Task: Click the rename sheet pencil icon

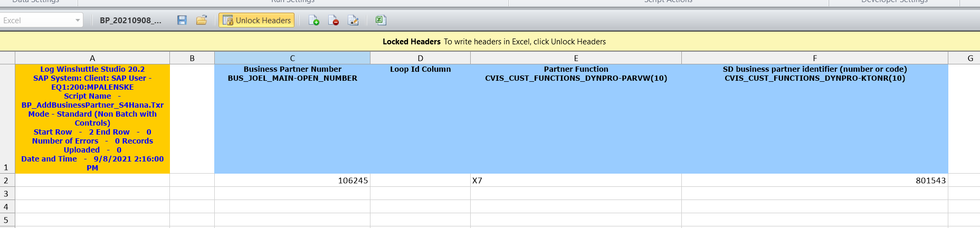Action: pos(354,21)
